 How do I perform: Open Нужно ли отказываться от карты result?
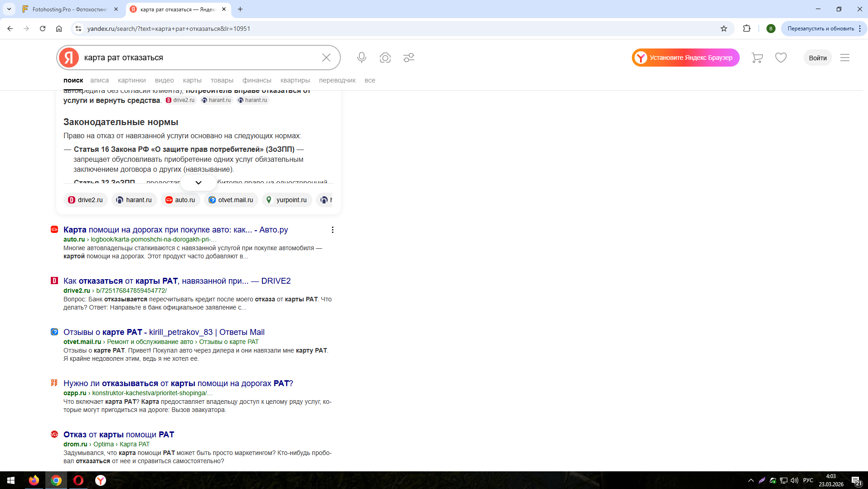(178, 383)
